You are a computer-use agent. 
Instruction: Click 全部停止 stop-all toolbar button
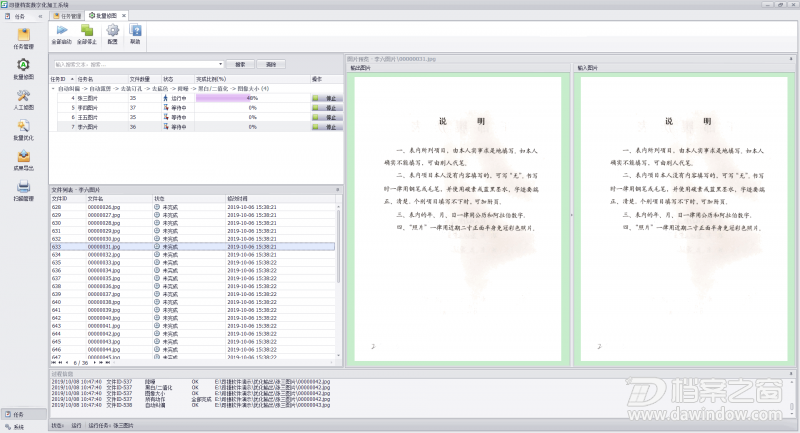click(x=87, y=35)
